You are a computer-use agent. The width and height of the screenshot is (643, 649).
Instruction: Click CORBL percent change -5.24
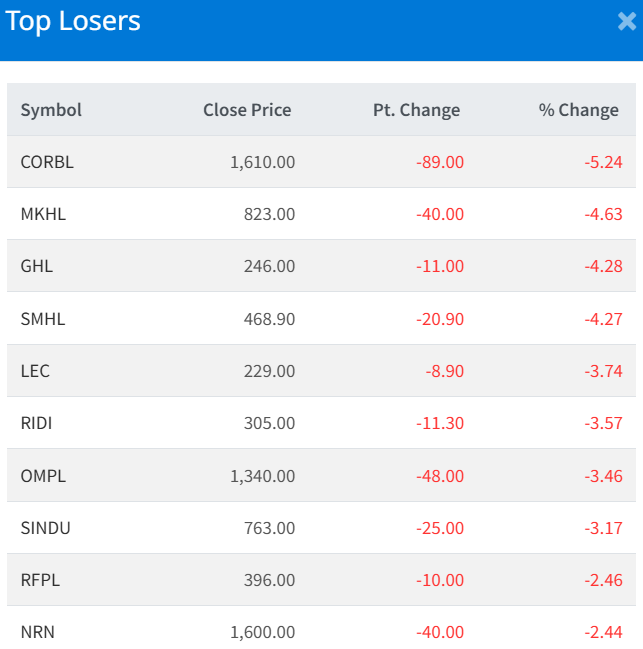pyautogui.click(x=604, y=162)
